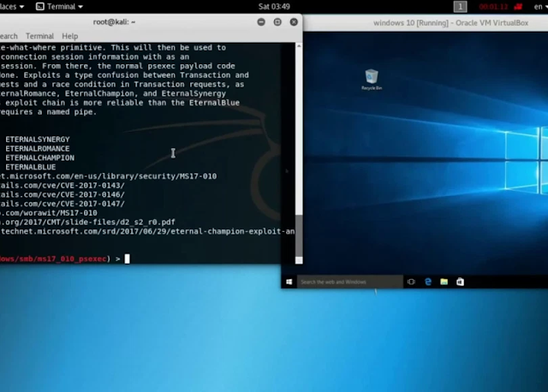The image size is (548, 392).
Task: Click the CVE-2017-0147 reference URL
Action: pyautogui.click(x=63, y=204)
